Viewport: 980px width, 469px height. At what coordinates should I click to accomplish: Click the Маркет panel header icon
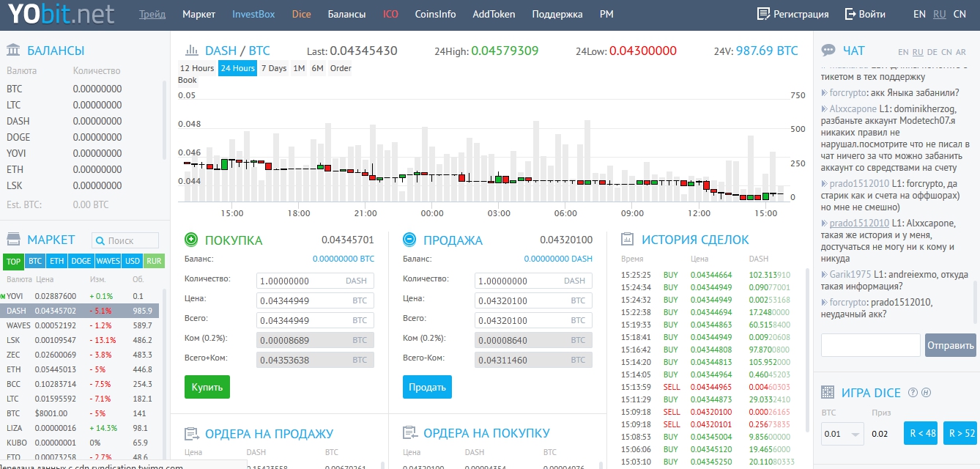click(13, 240)
